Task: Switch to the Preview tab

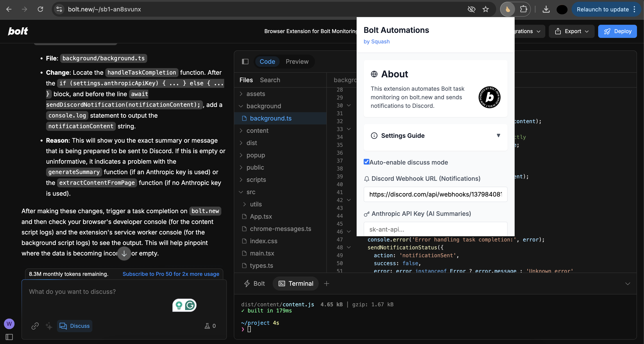Action: point(297,61)
